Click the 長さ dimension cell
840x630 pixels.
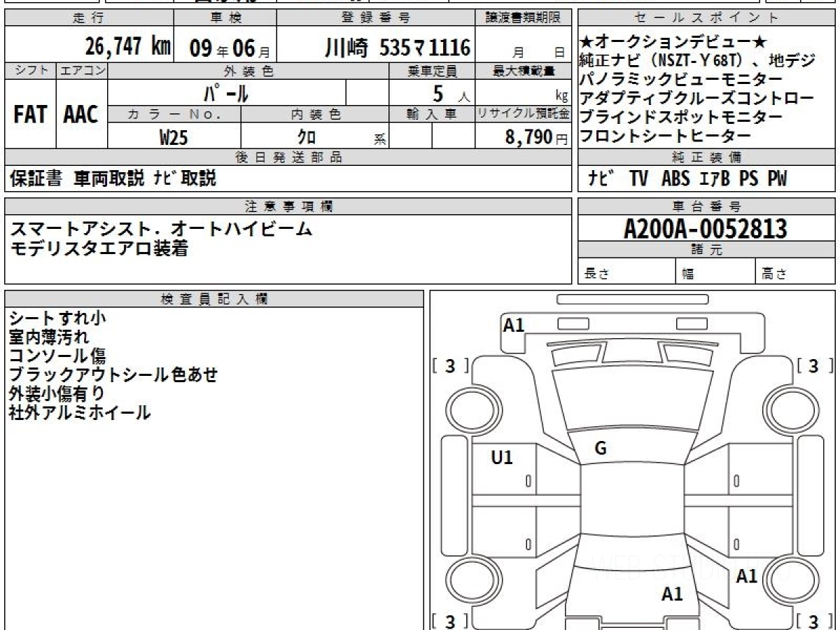tap(626, 272)
